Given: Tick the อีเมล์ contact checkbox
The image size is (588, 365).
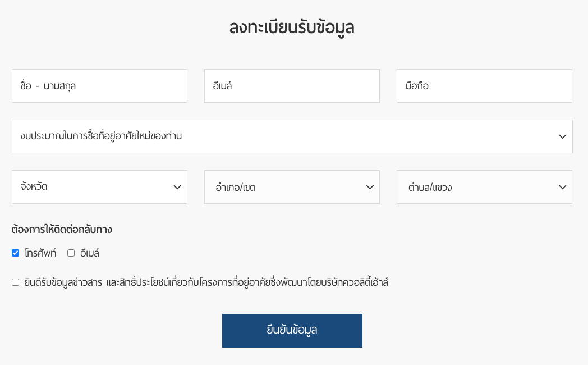Looking at the screenshot, I should coord(71,253).
